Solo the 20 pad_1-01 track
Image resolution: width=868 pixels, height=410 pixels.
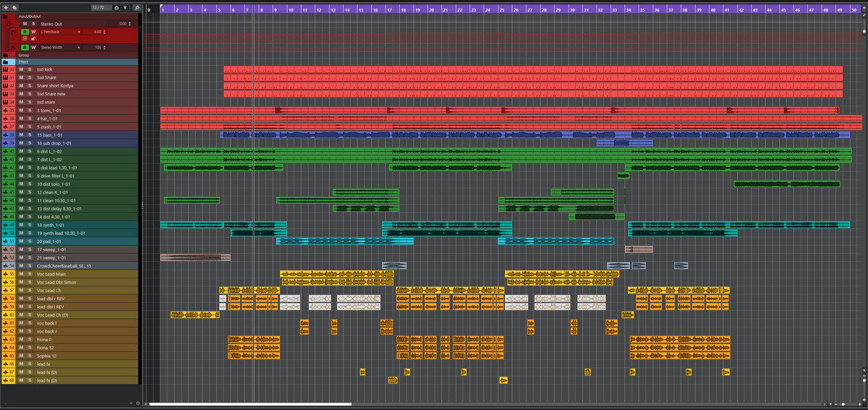click(x=30, y=242)
